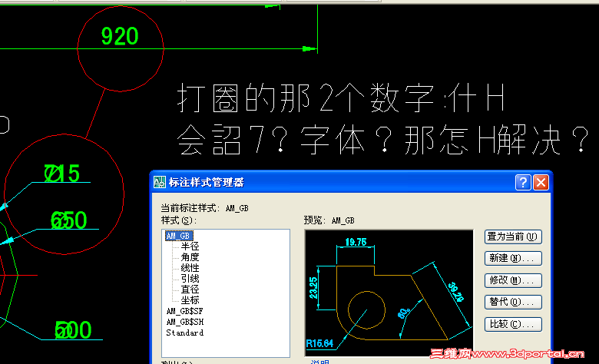Close the 标注样式管理器 dialog
The height and width of the screenshot is (364, 599).
click(541, 183)
